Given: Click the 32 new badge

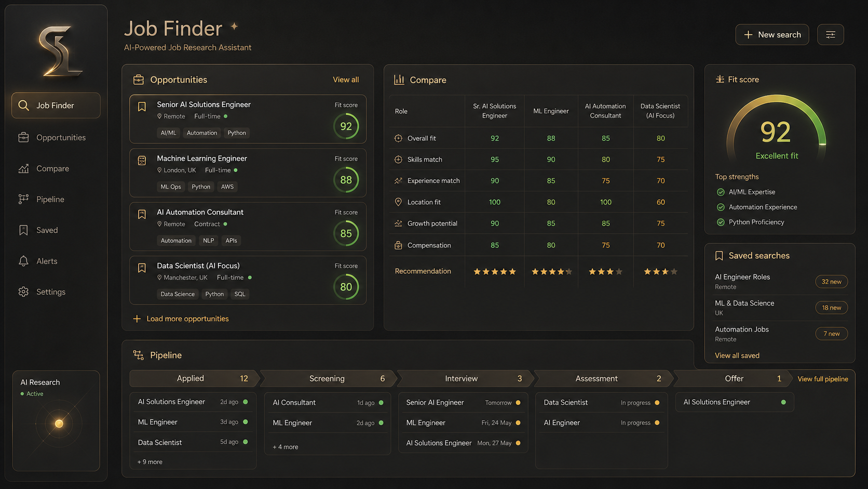Looking at the screenshot, I should 831,282.
